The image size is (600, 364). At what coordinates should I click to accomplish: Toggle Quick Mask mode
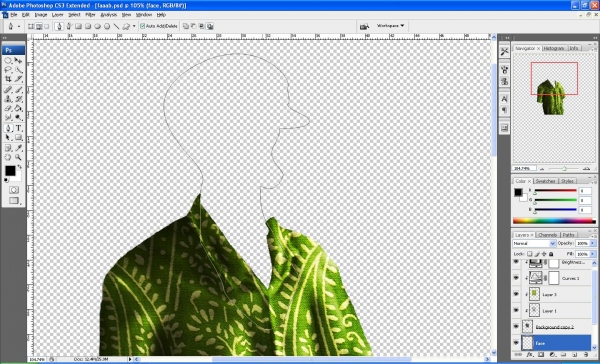(14, 190)
